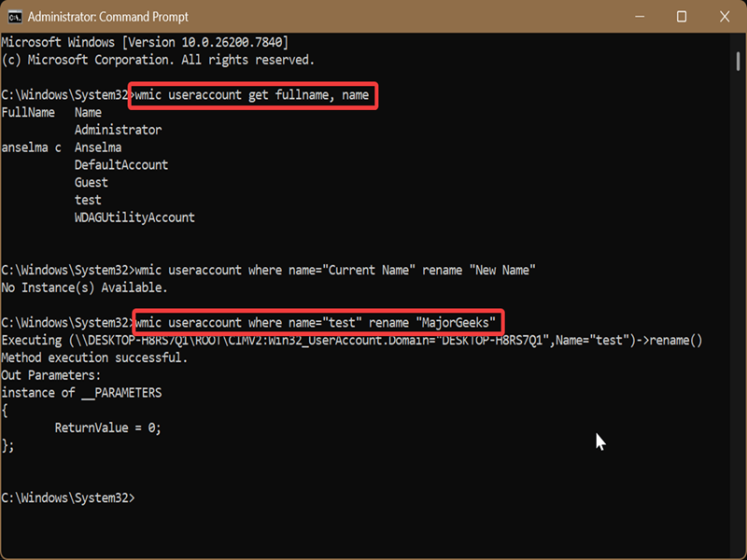Image resolution: width=747 pixels, height=560 pixels.
Task: Click the 'instance of __PARAMETERS' line
Action: pos(81,393)
